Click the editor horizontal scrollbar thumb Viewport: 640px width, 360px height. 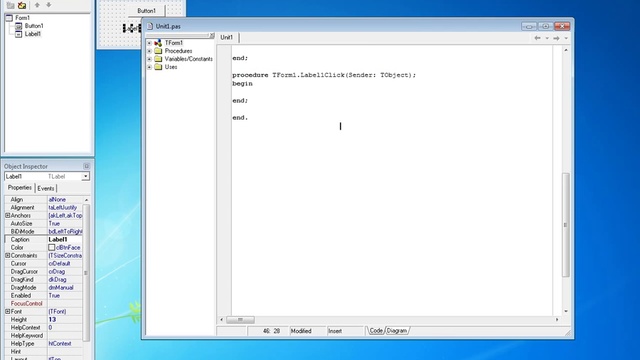240,320
